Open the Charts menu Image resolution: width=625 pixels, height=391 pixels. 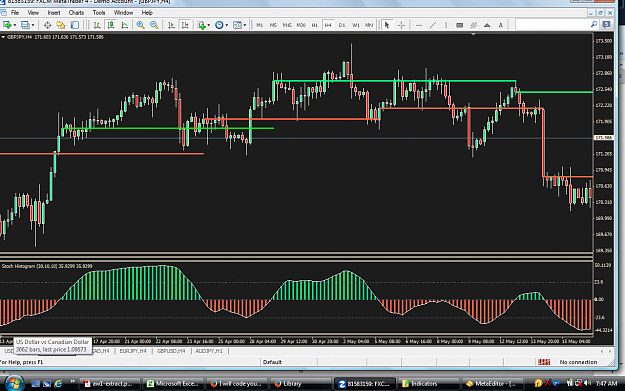[76, 13]
